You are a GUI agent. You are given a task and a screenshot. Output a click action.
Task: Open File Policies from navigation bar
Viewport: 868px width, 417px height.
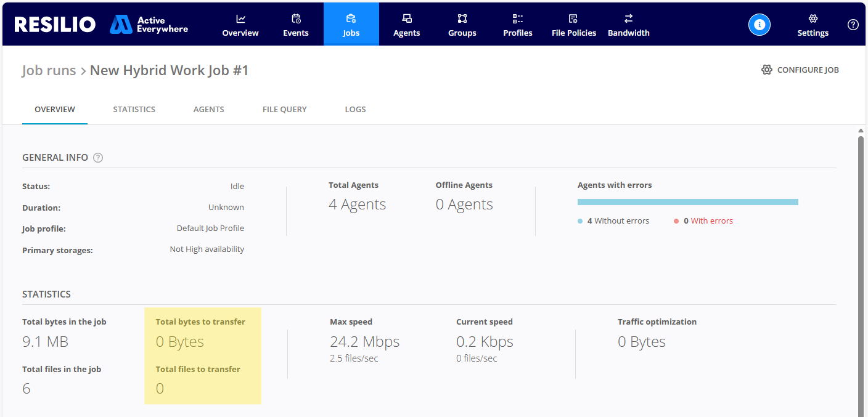pos(574,25)
